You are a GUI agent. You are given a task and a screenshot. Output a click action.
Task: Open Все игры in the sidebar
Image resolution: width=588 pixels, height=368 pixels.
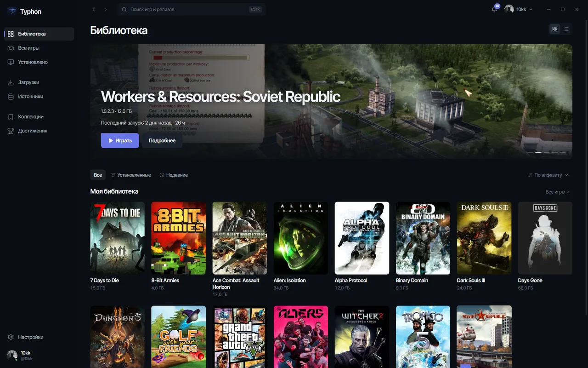(39, 48)
